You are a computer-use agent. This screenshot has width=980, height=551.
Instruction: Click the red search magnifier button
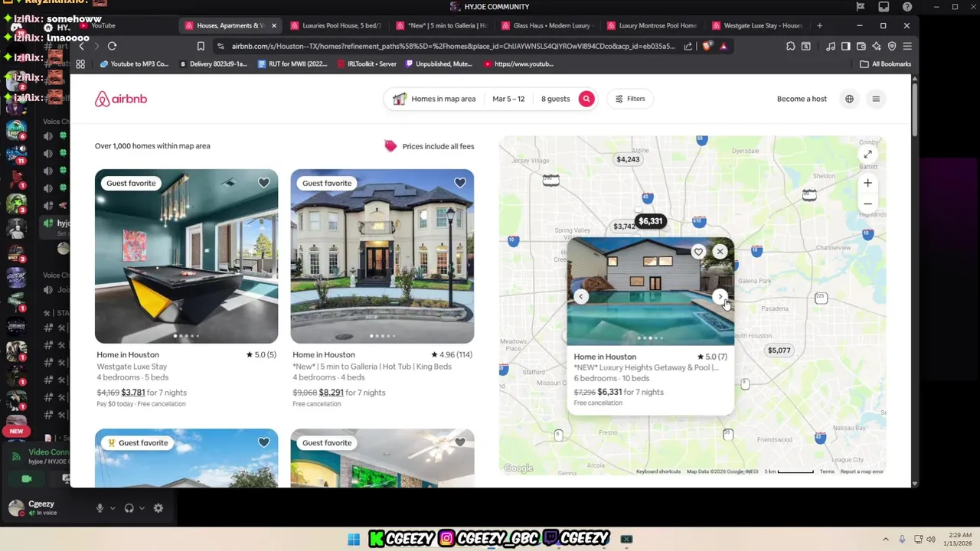point(586,99)
